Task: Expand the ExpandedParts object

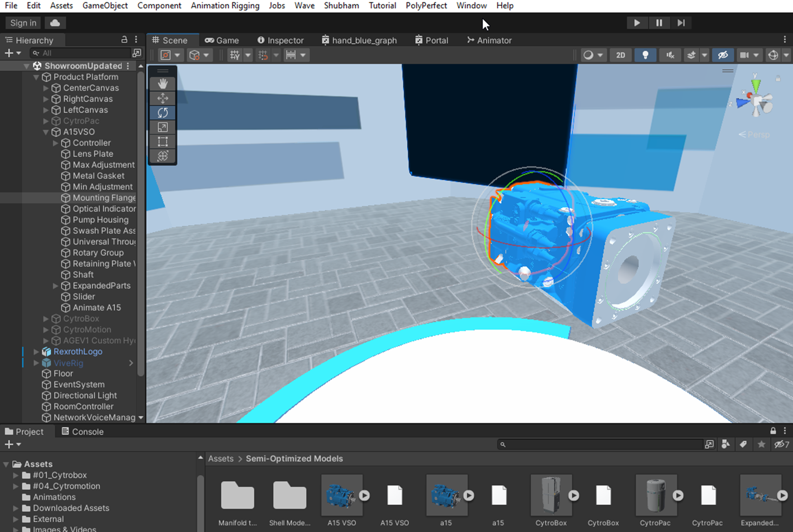Action: 56,286
